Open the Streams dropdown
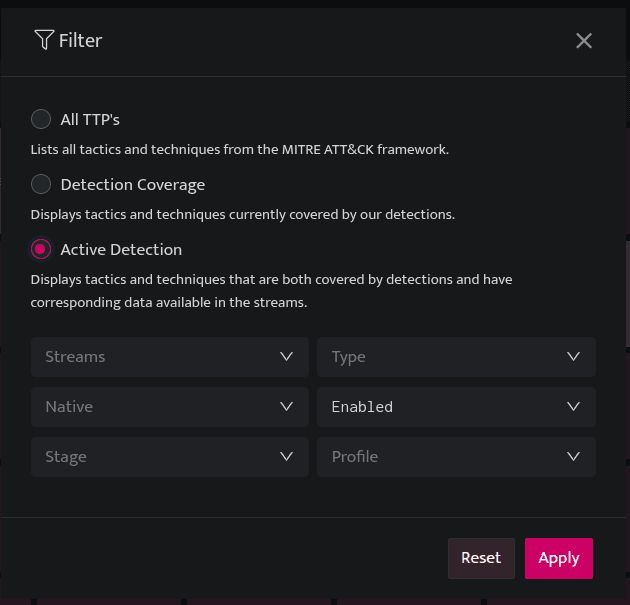Image resolution: width=630 pixels, height=605 pixels. point(170,357)
